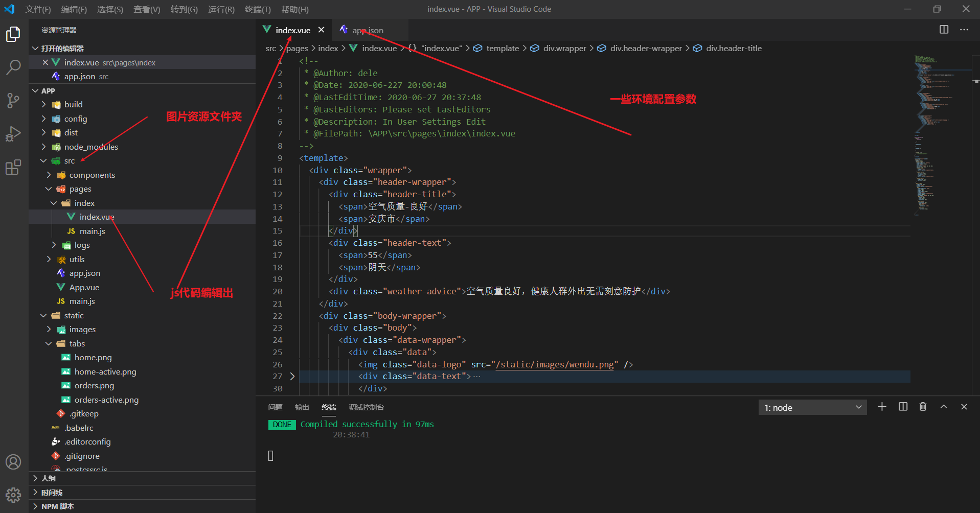Split the terminal pane

[x=903, y=407]
